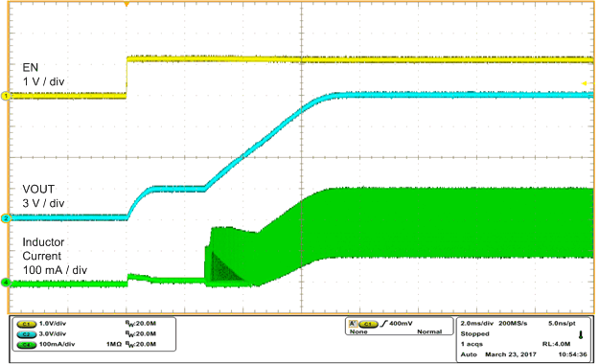Click the A trigger badge
The image size is (599, 364).
tap(353, 324)
